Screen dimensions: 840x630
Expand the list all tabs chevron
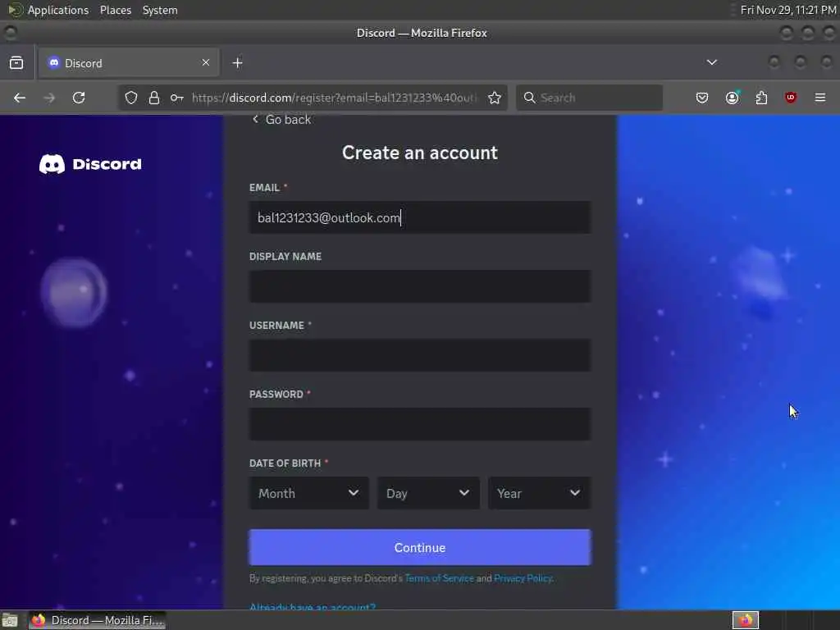[x=711, y=62]
